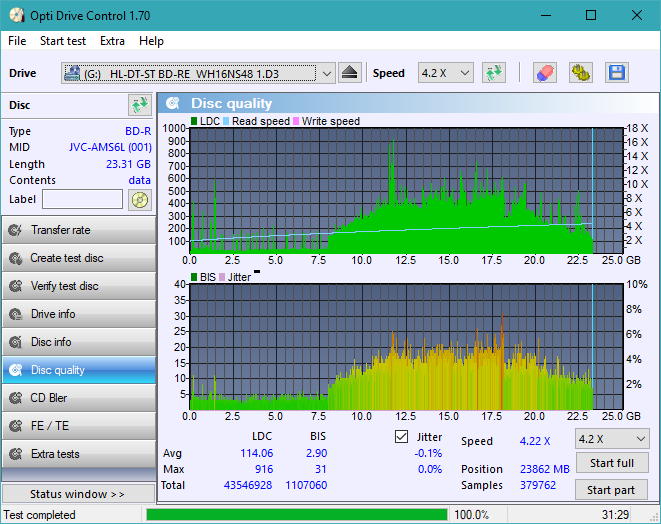Open the Extra menu

click(112, 41)
